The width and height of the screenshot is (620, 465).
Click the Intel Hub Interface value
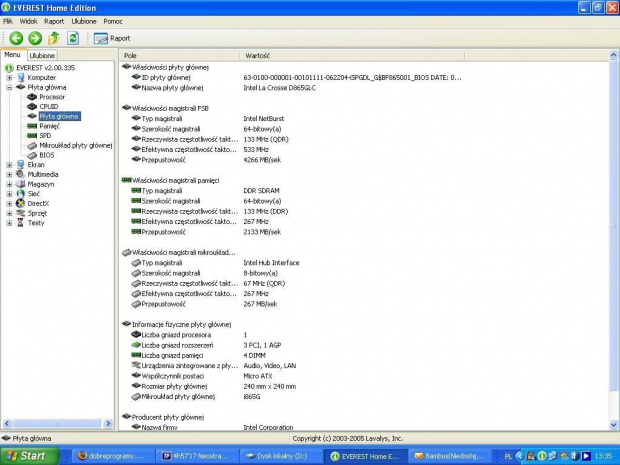[x=271, y=263]
